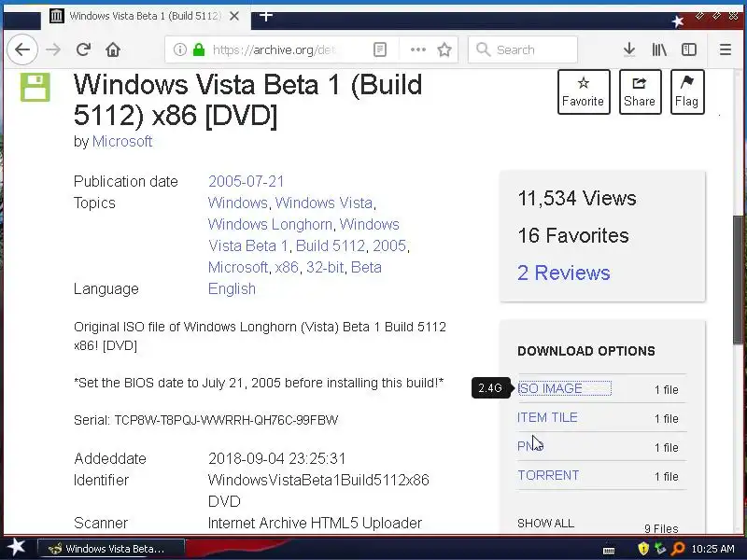The width and height of the screenshot is (747, 560).
Task: Open the Windows Vista topic link
Action: pyautogui.click(x=324, y=203)
